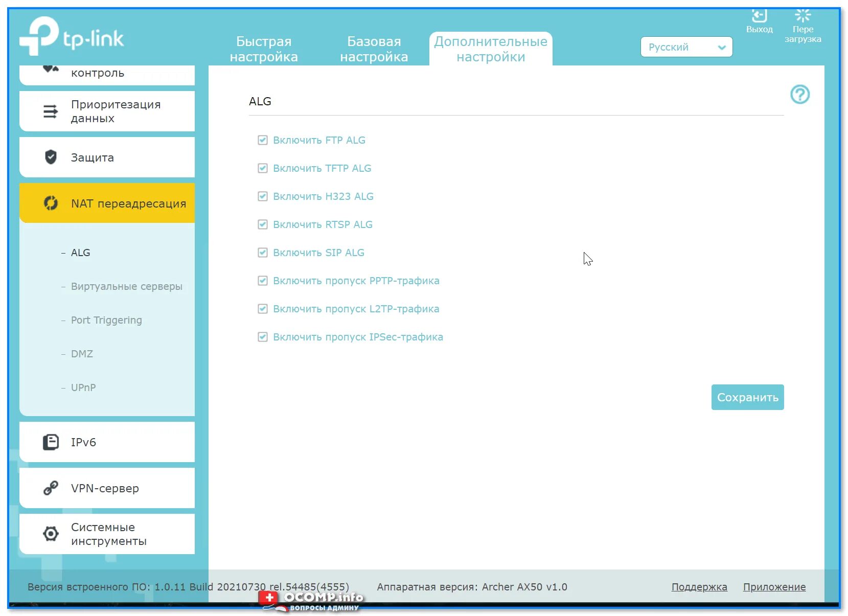
Task: Click the VPN-сервер chain icon
Action: (51, 488)
